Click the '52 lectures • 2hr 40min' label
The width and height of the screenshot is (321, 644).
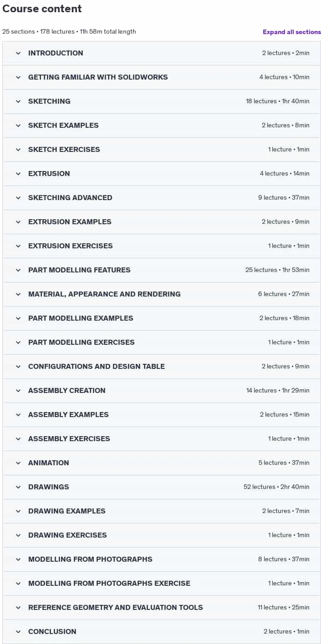(276, 487)
